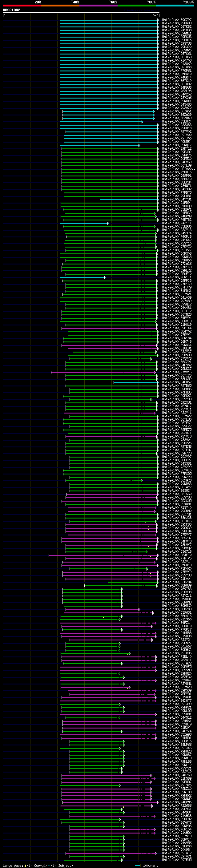Open the UniRef100_A9NQF7 hit label
The image size is (197, 868).
(x=177, y=145)
